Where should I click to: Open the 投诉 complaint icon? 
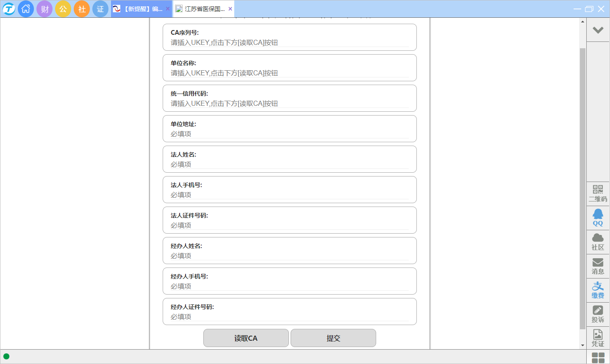click(598, 314)
